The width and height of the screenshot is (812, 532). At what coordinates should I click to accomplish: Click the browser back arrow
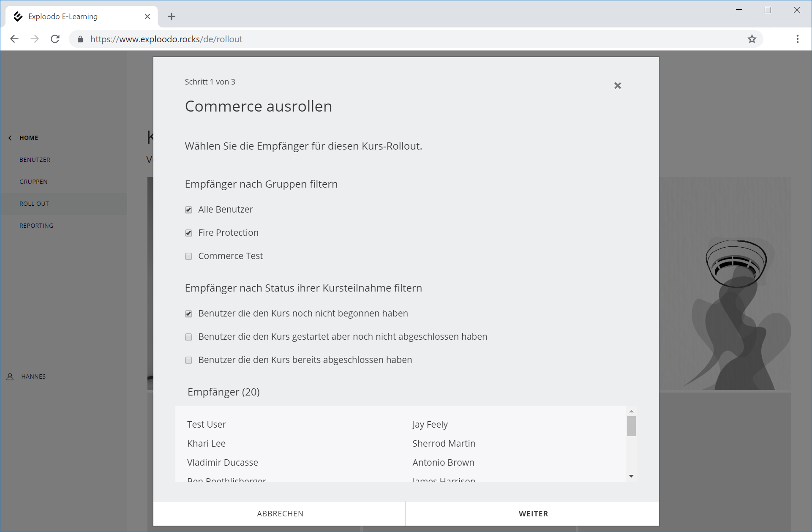pyautogui.click(x=14, y=39)
